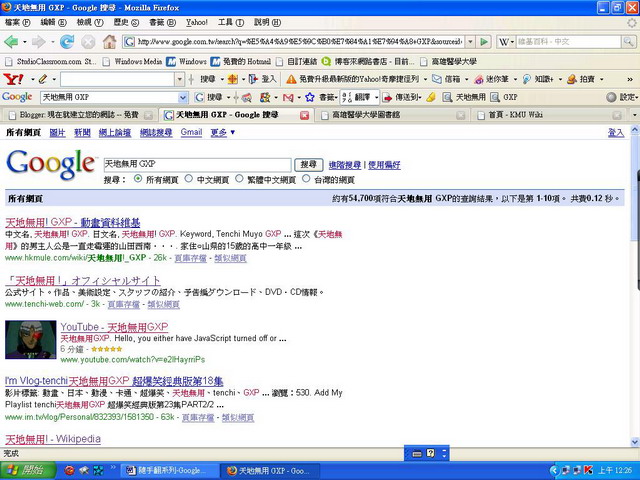Click the Google toolbar logo

[x=17, y=97]
